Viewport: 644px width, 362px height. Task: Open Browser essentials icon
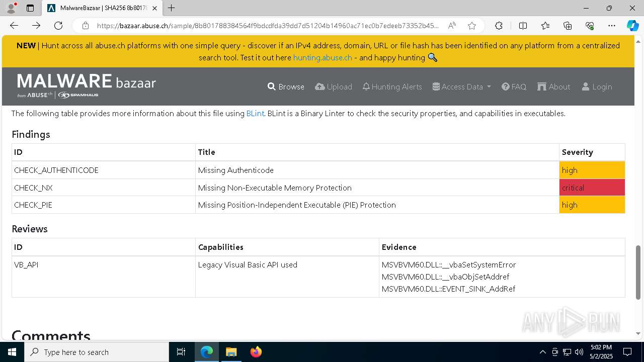(x=590, y=26)
